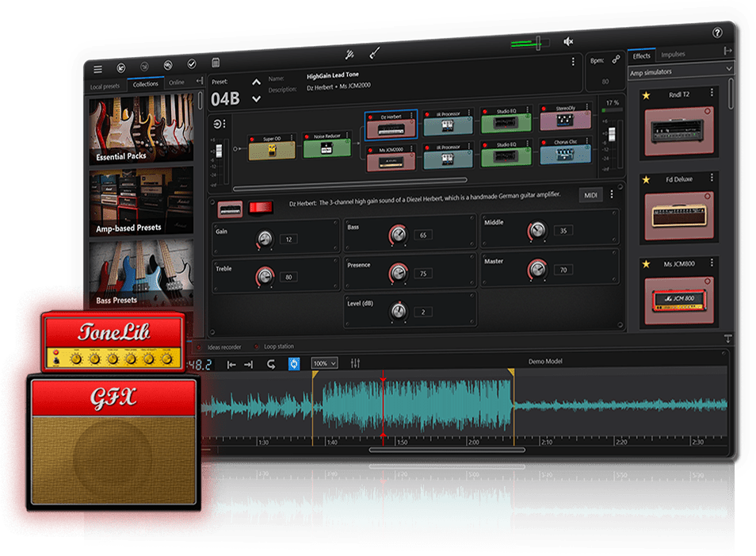Image resolution: width=756 pixels, height=556 pixels.
Task: Click the Bpm value 80 field
Action: (x=605, y=81)
